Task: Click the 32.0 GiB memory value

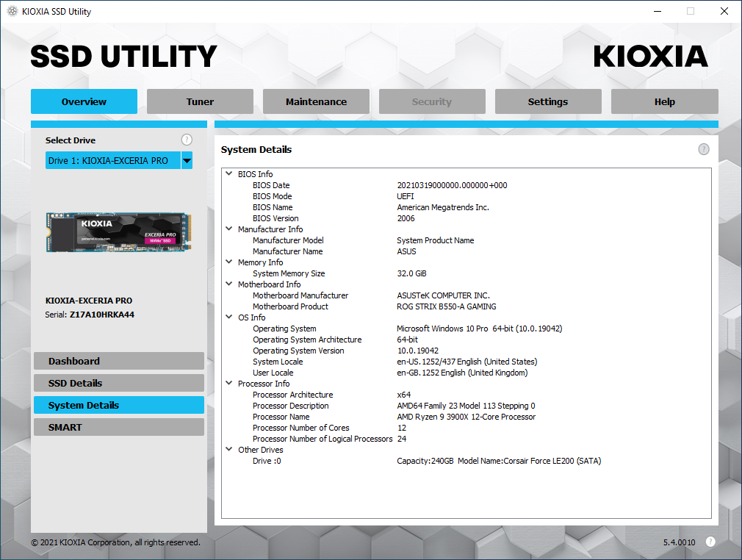Action: pos(411,273)
